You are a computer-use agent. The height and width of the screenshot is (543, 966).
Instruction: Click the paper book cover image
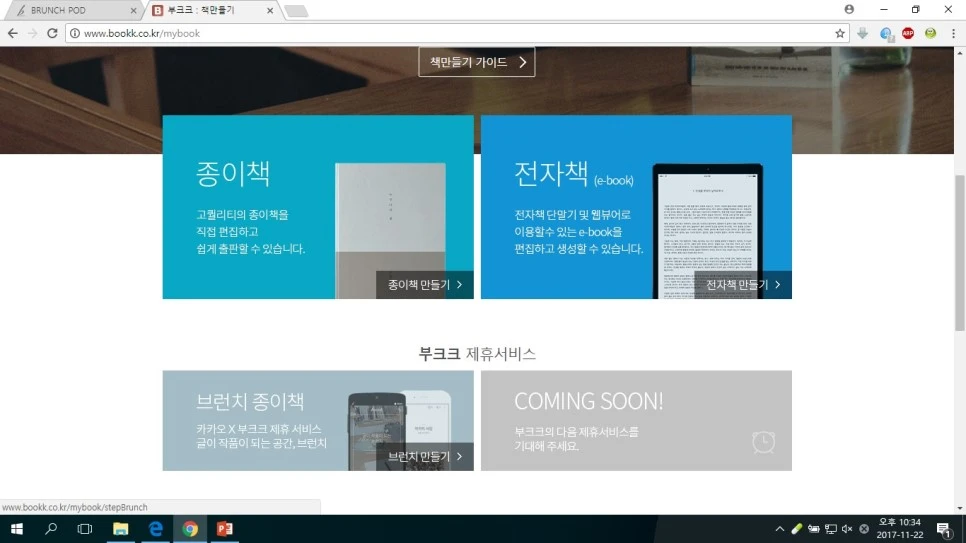point(390,231)
